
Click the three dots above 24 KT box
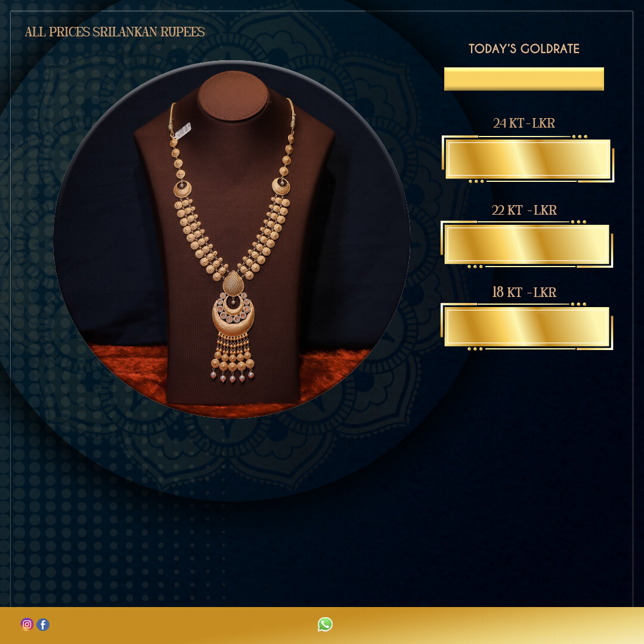(x=580, y=137)
